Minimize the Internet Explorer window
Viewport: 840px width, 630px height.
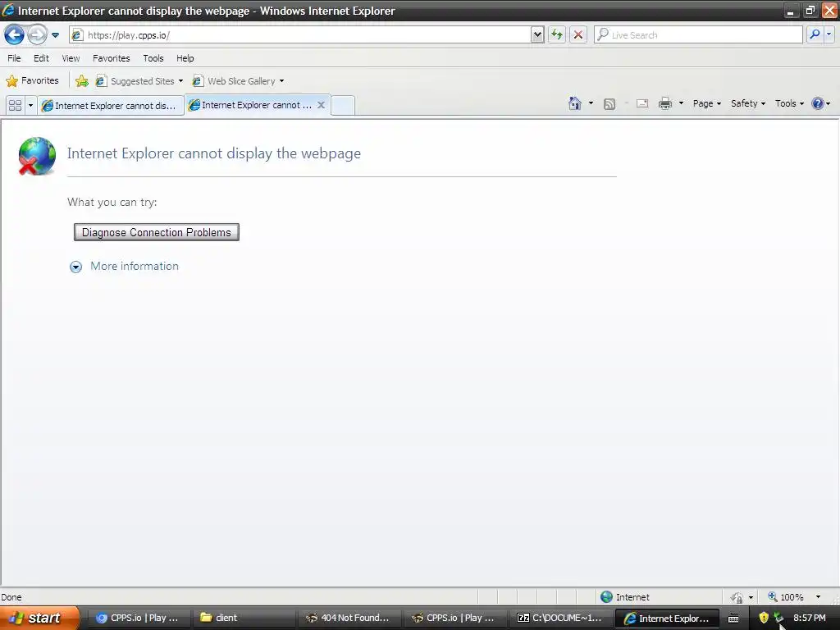pyautogui.click(x=790, y=11)
